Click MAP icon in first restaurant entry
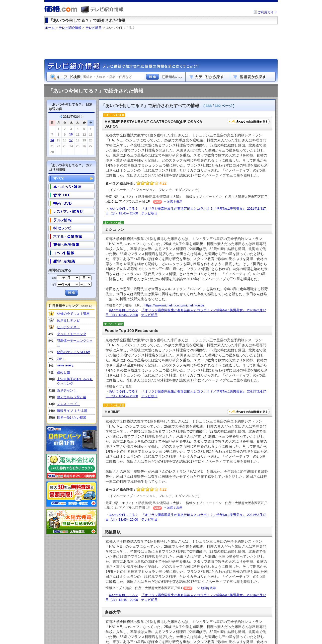The height and width of the screenshot is (644, 322). 157,202
